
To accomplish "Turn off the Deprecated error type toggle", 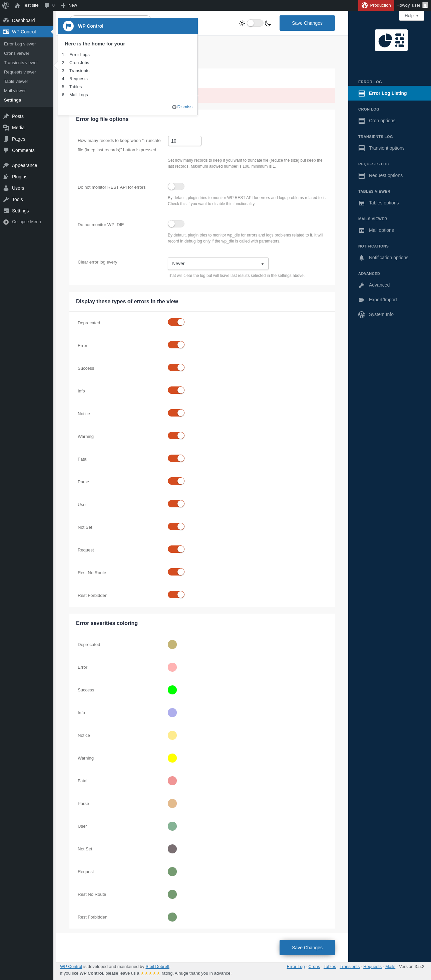I will pyautogui.click(x=176, y=322).
